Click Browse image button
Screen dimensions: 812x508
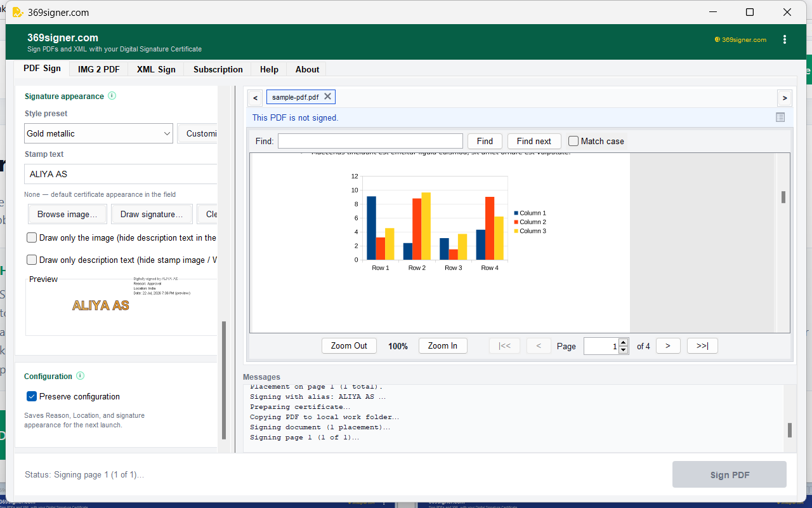coord(67,214)
